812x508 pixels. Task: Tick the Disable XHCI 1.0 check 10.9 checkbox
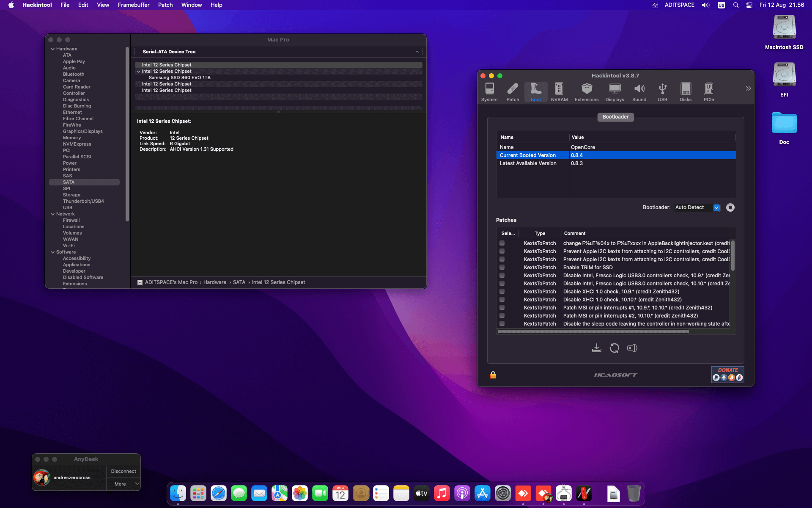pyautogui.click(x=502, y=292)
